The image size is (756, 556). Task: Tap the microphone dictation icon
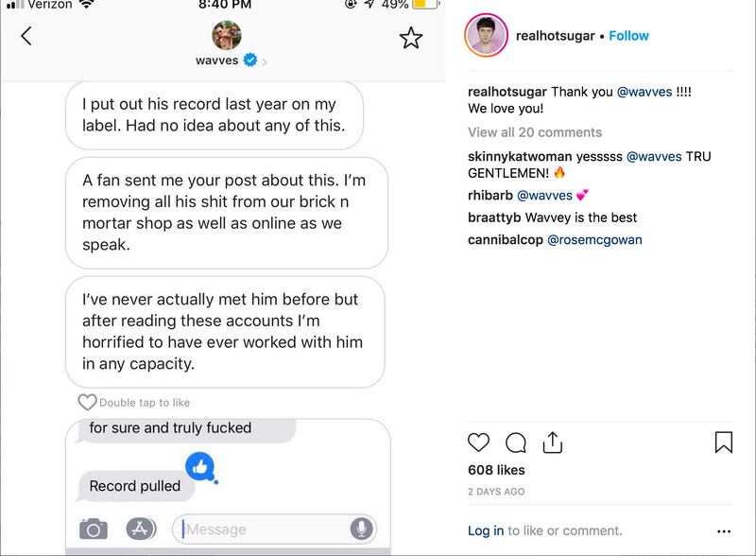pyautogui.click(x=361, y=529)
